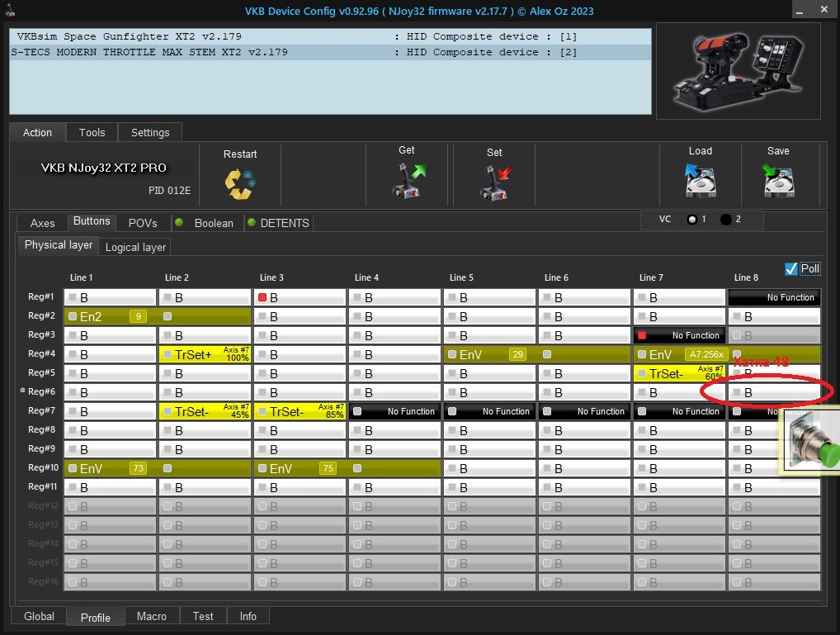This screenshot has height=635, width=840.
Task: Open the Settings tab
Action: pos(150,132)
